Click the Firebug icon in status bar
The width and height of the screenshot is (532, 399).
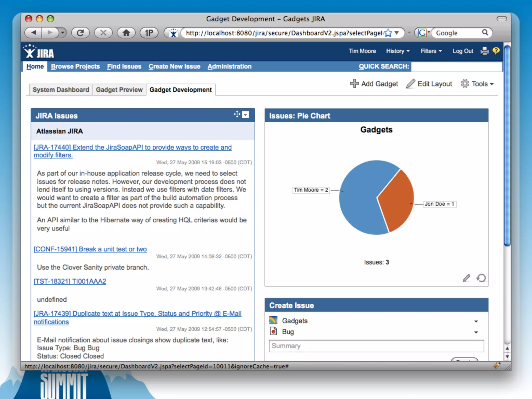497,366
